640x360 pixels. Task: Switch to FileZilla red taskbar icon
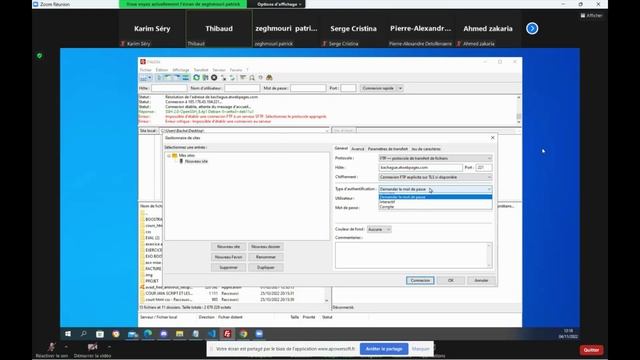click(227, 334)
